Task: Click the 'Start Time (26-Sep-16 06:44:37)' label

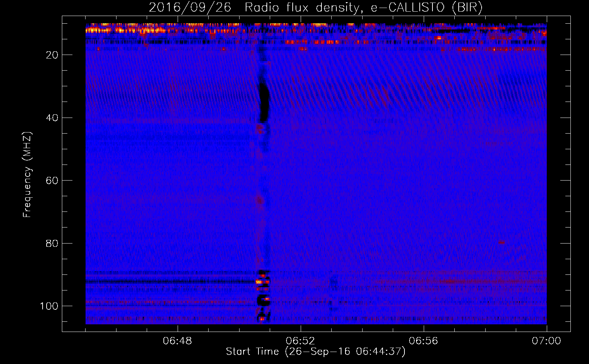Action: 316,352
